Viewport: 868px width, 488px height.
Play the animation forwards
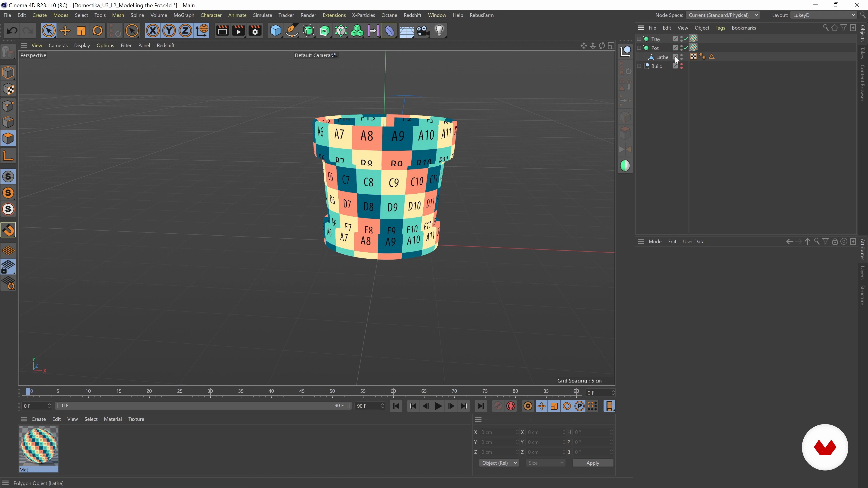pos(438,406)
